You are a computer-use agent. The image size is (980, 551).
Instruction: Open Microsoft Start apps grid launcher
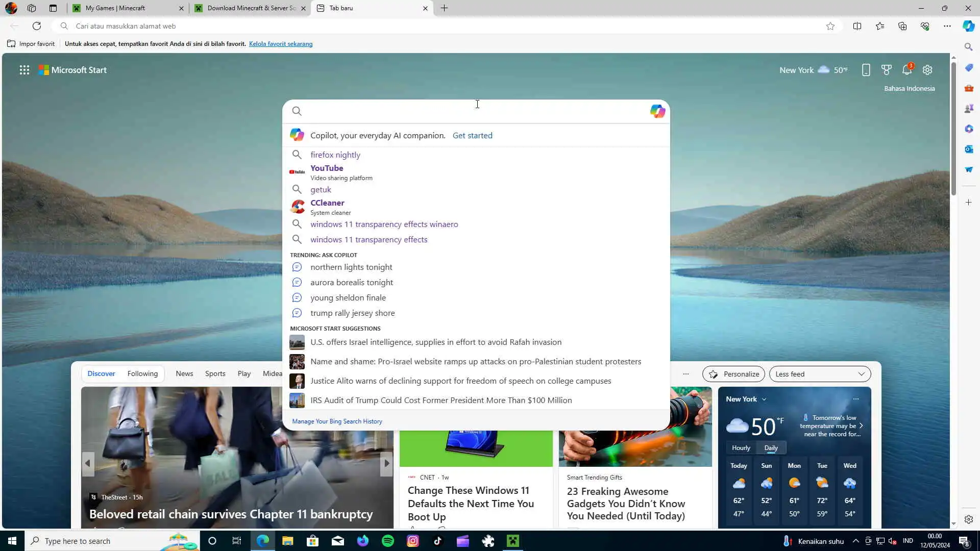click(x=24, y=70)
